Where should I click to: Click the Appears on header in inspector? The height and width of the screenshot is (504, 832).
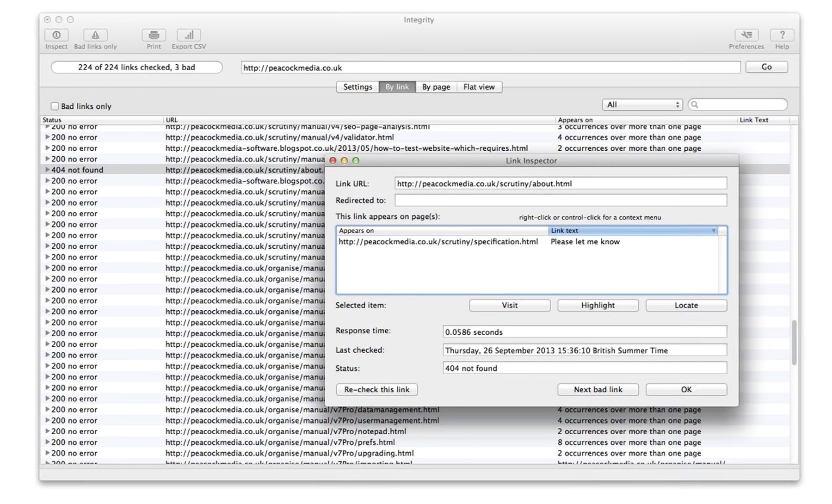442,231
